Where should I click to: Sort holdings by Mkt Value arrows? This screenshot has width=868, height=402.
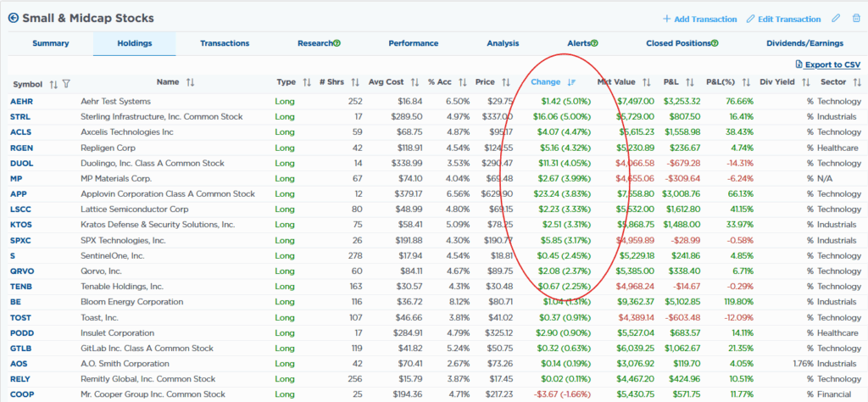pos(646,82)
